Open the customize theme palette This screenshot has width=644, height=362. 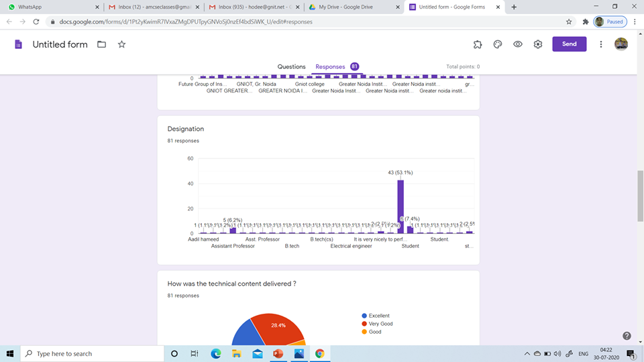pyautogui.click(x=498, y=44)
